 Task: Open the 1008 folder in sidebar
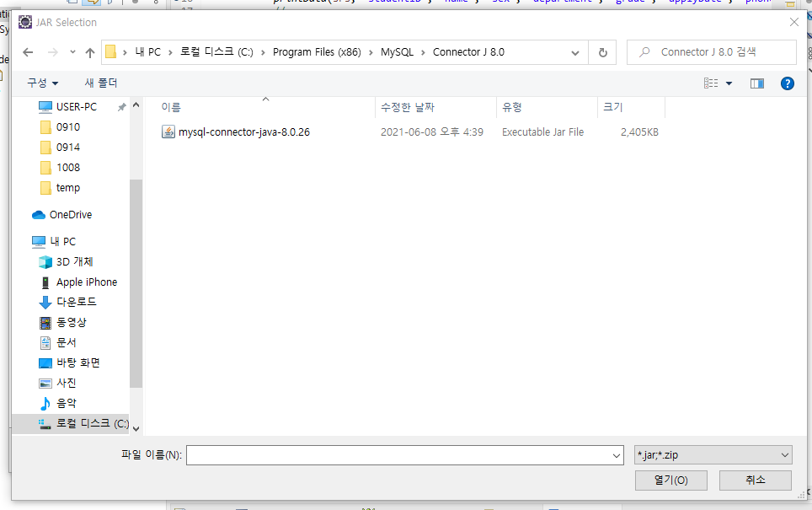[68, 168]
